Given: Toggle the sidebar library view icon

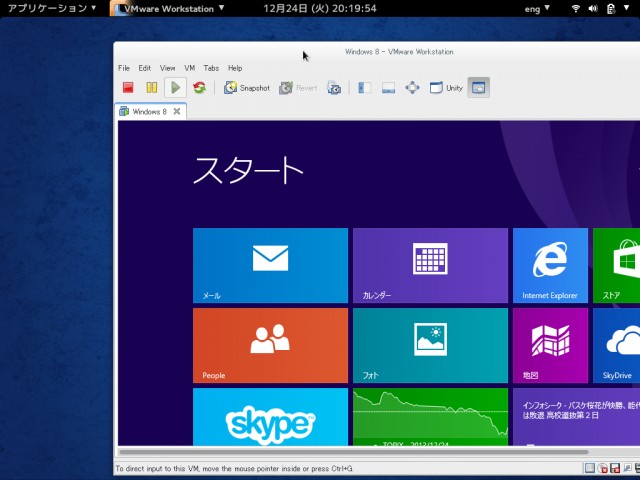Looking at the screenshot, I should pyautogui.click(x=364, y=88).
